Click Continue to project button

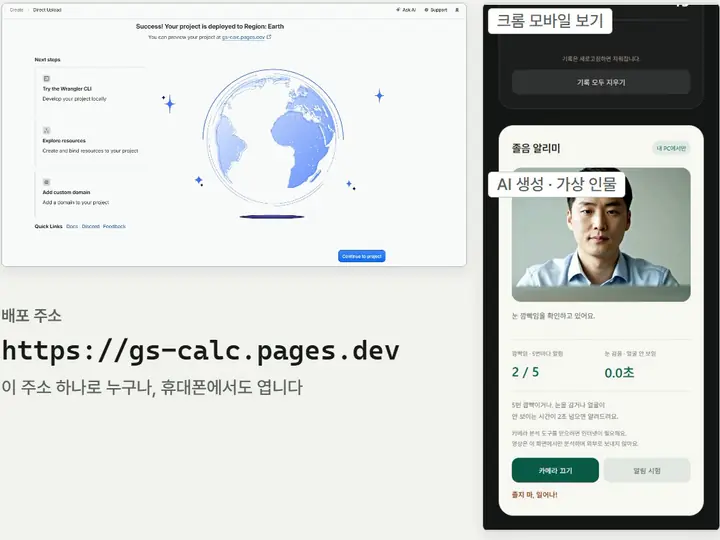(x=362, y=256)
